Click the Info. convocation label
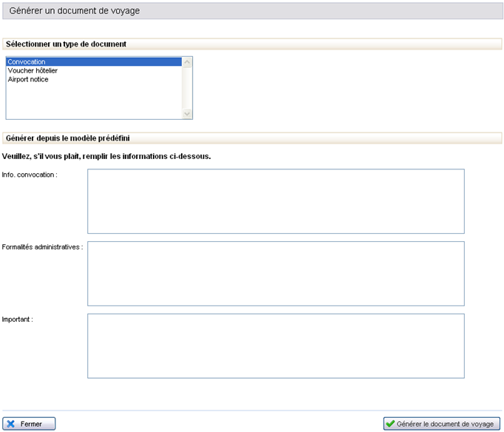Screen dimensions: 504x432 (x=30, y=175)
